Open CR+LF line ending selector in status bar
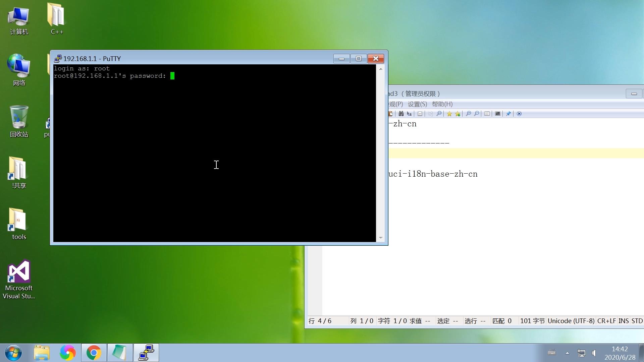Image resolution: width=644 pixels, height=362 pixels. click(606, 321)
